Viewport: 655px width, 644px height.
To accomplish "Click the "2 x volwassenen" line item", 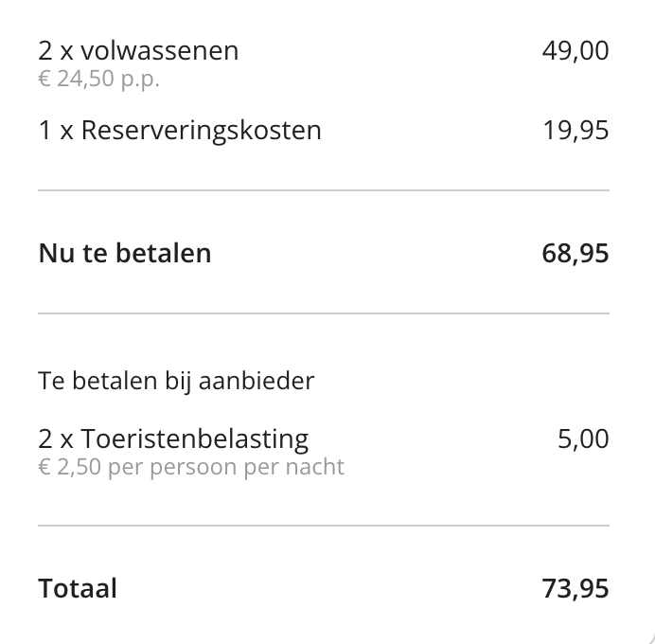I will click(x=138, y=51).
